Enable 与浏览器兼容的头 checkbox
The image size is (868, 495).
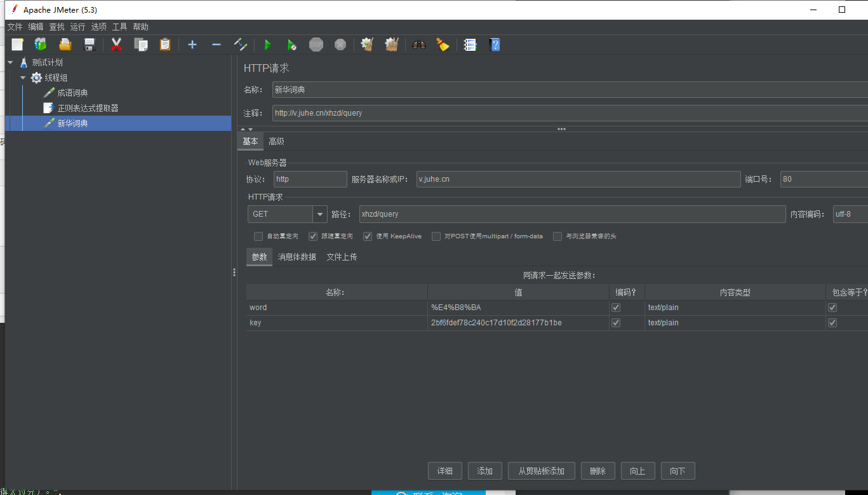(x=558, y=236)
